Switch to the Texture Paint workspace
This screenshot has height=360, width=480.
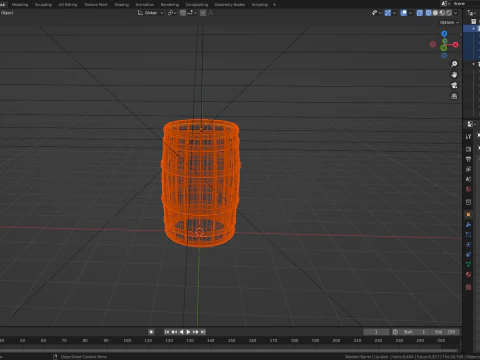96,5
